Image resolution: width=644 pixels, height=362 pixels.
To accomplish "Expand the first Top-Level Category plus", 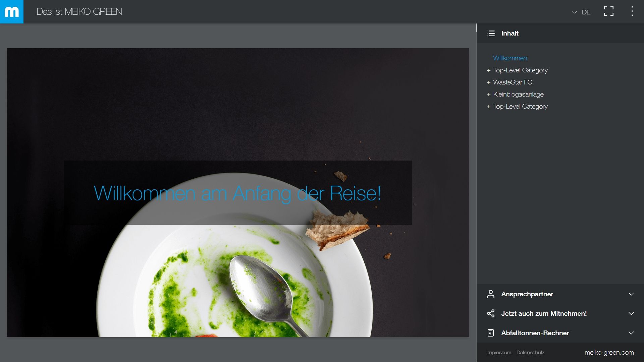I will [x=488, y=70].
